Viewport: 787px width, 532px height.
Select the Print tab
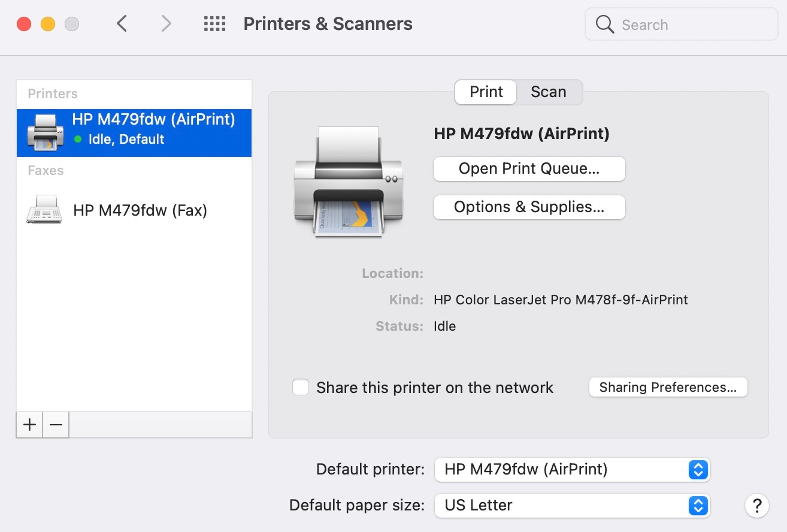[x=486, y=92]
